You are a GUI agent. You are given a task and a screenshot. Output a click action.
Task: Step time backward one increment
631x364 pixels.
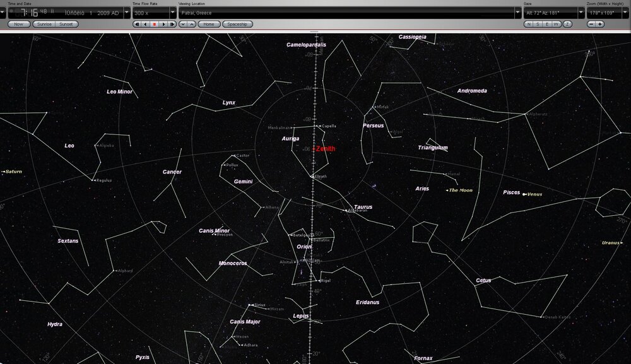point(137,24)
